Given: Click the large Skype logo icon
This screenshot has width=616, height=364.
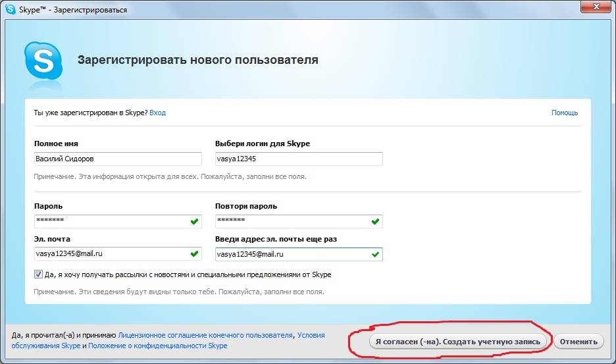Looking at the screenshot, I should click(43, 61).
